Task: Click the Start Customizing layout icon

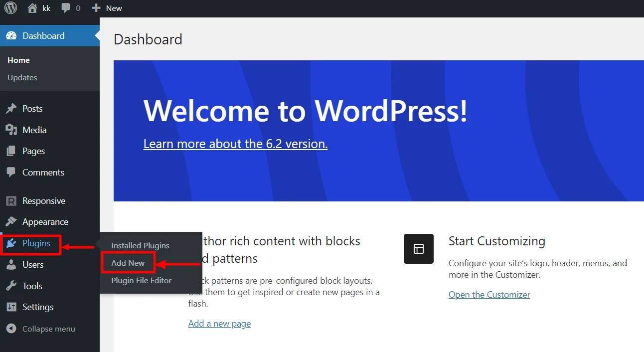Action: tap(419, 249)
